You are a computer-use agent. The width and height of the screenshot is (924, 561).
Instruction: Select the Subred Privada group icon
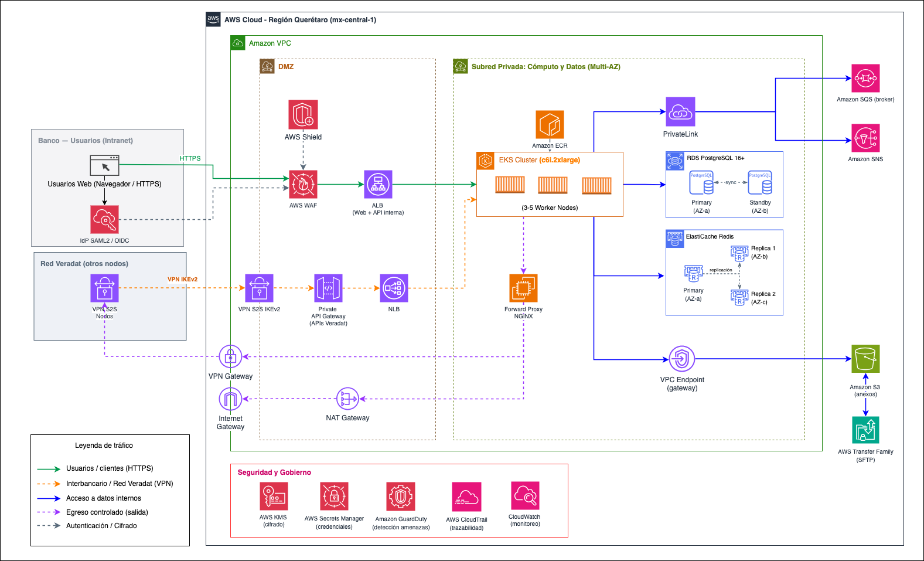461,66
